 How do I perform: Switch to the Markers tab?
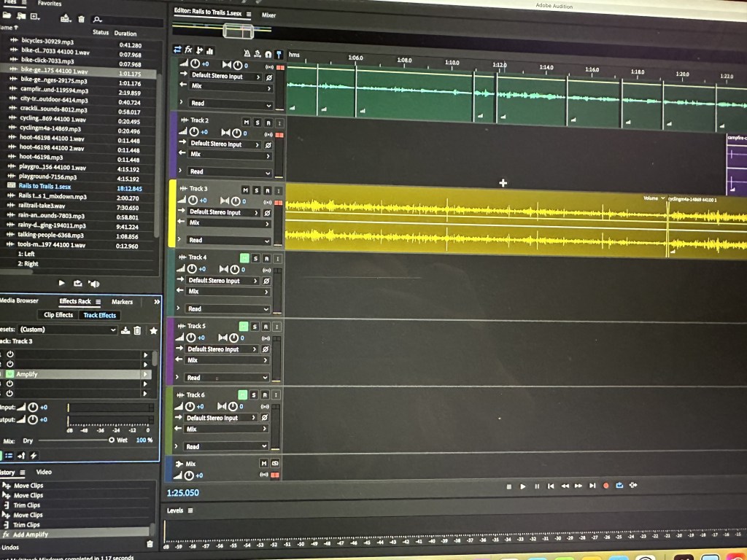122,301
